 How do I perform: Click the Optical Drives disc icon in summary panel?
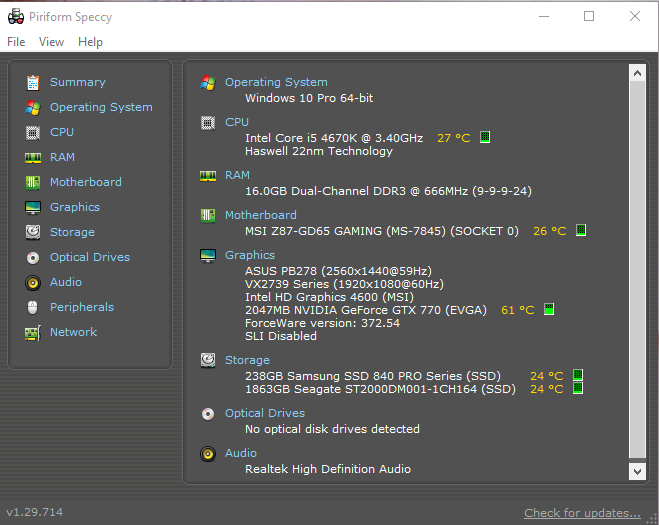pyautogui.click(x=208, y=414)
